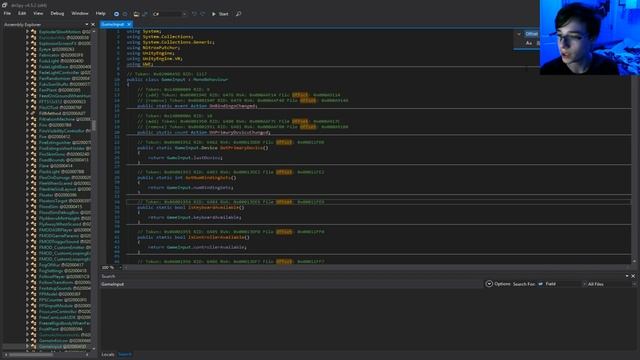The image size is (640, 360).
Task: Open the Help menu
Action: 100,13
